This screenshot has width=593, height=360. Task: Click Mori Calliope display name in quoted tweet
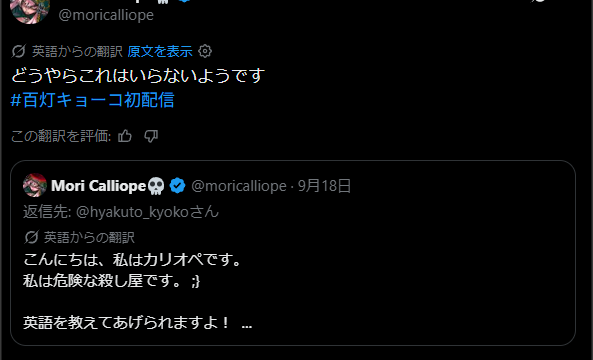pyautogui.click(x=98, y=186)
